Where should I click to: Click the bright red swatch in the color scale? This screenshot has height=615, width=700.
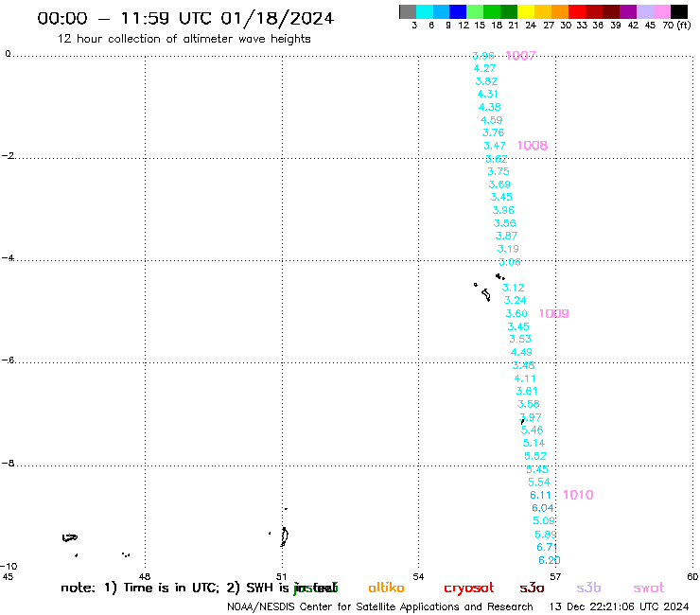pos(577,11)
